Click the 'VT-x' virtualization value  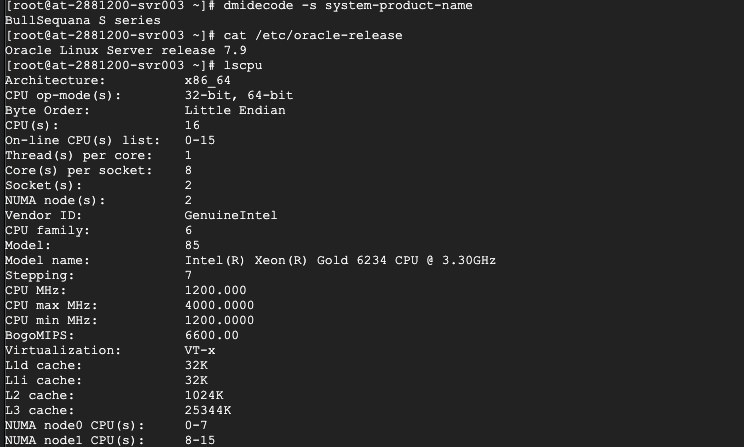tap(200, 350)
